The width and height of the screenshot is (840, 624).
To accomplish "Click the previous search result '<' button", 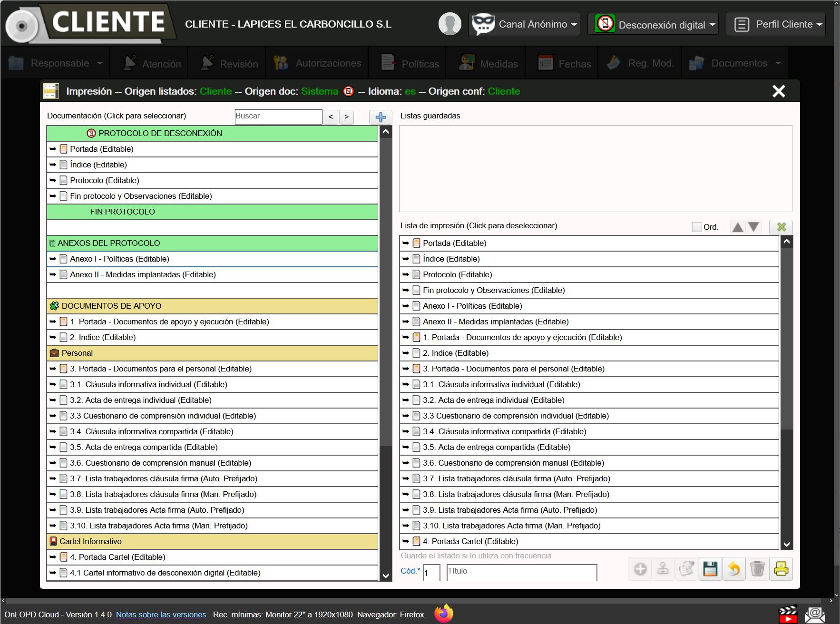I will (331, 117).
